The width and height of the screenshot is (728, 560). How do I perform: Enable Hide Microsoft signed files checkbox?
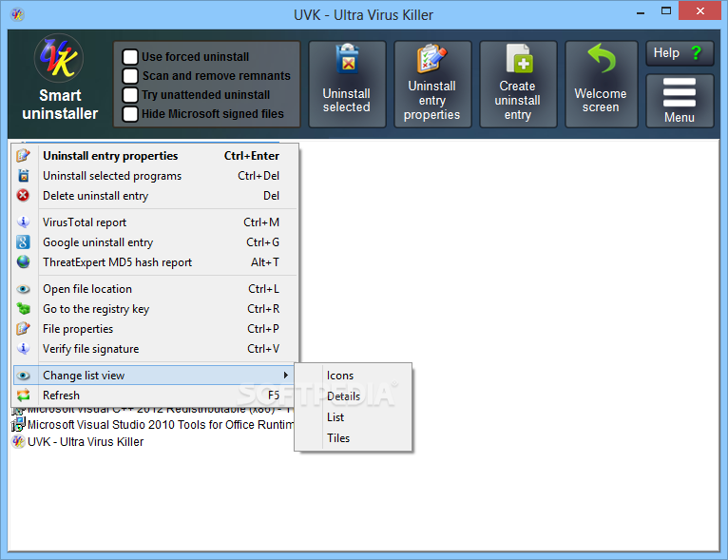pyautogui.click(x=130, y=114)
